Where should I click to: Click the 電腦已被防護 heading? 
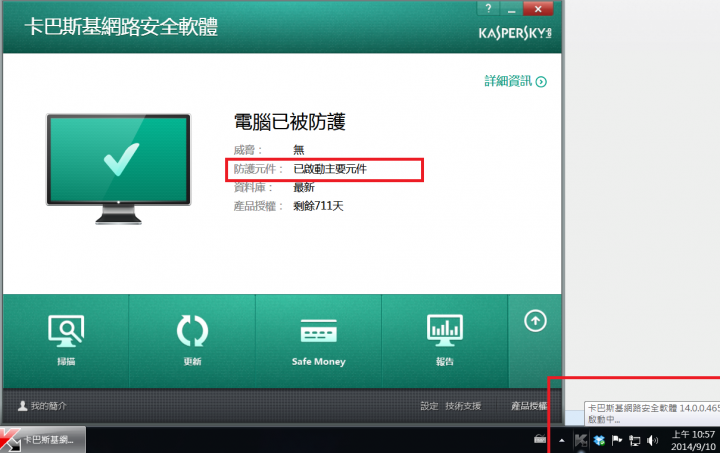click(289, 122)
